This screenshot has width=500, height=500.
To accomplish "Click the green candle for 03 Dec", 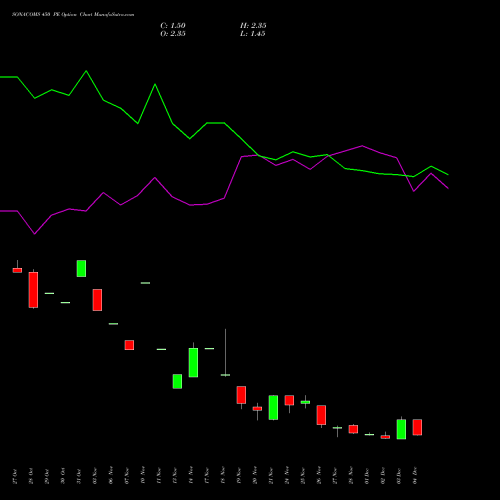I will pyautogui.click(x=401, y=429).
